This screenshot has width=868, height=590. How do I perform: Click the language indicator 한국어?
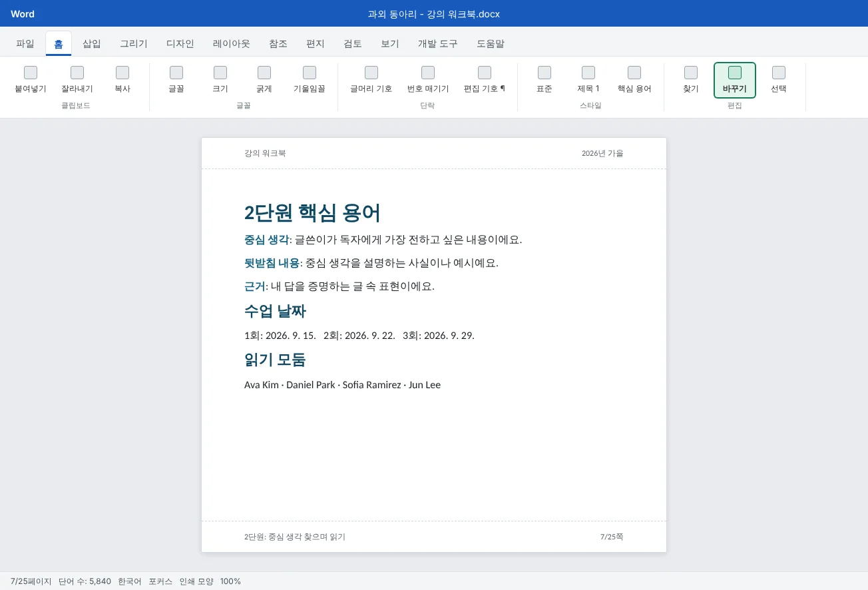click(130, 581)
